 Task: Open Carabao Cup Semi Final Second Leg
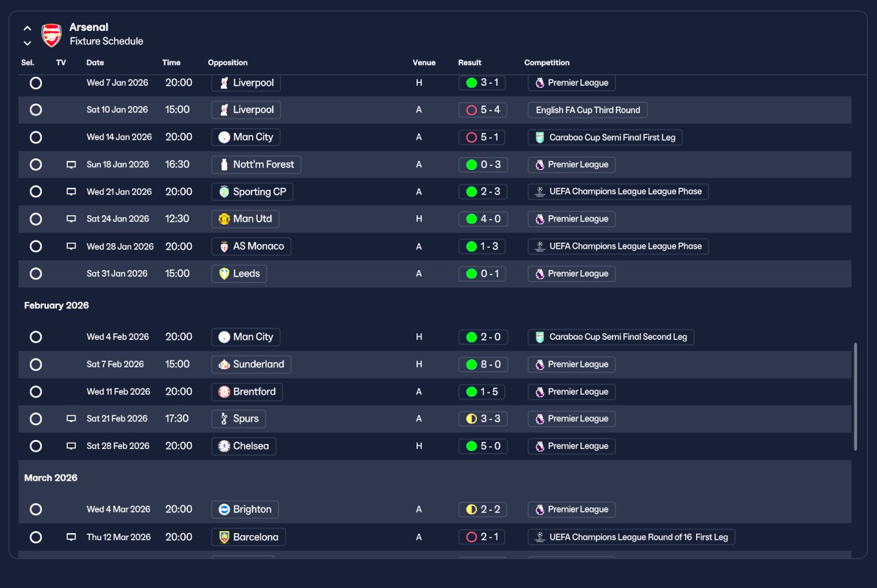(611, 337)
